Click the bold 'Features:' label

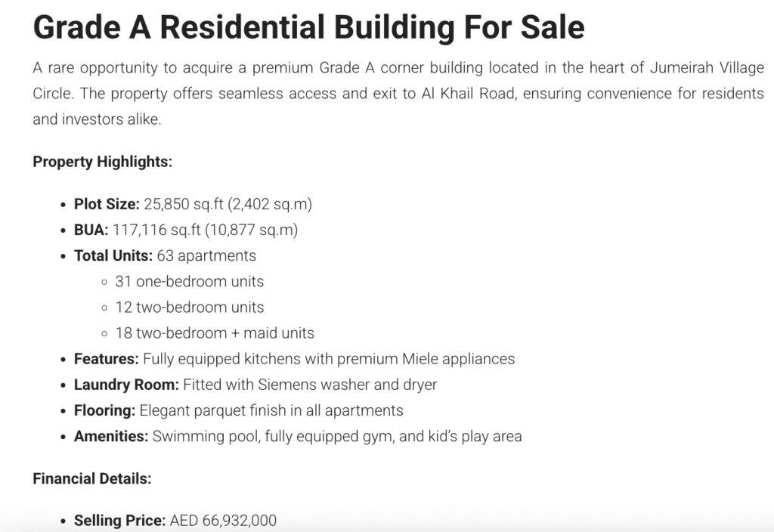click(x=106, y=359)
